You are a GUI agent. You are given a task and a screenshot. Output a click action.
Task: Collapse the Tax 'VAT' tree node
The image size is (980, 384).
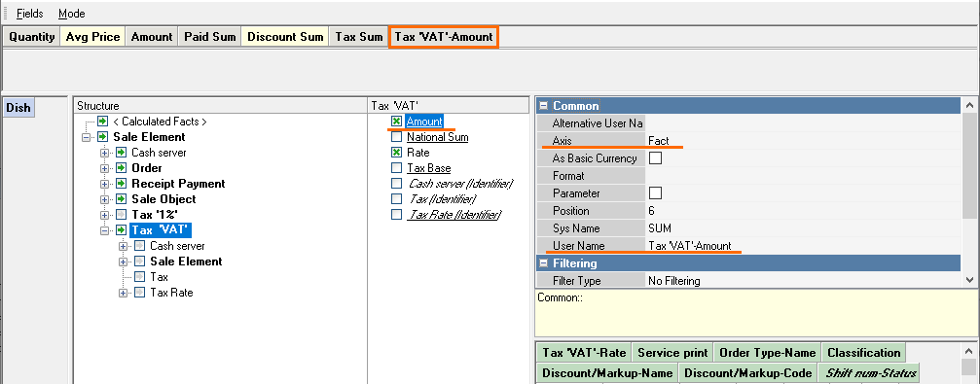pyautogui.click(x=104, y=229)
